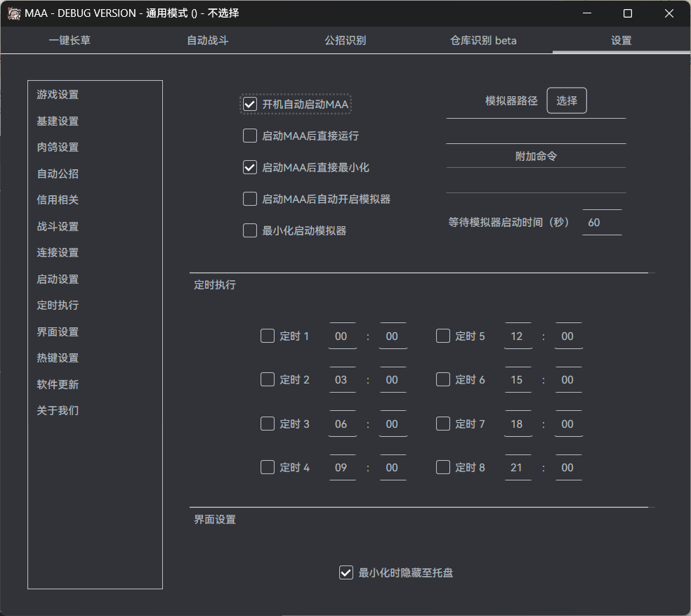Open the 自动战斗 tab
The image size is (691, 616).
tap(208, 41)
